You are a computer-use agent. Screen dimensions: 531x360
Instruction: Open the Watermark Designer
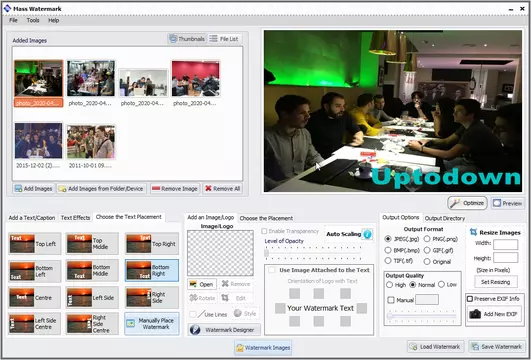coord(224,330)
